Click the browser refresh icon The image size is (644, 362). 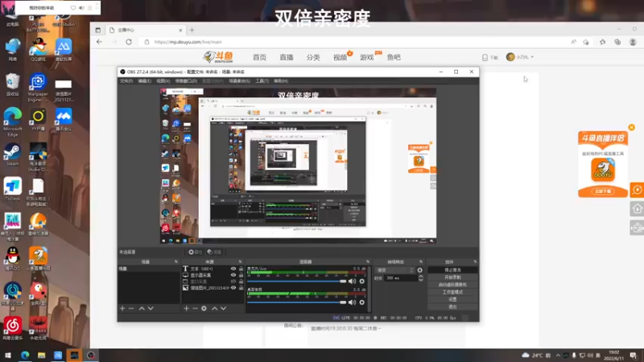pos(129,42)
